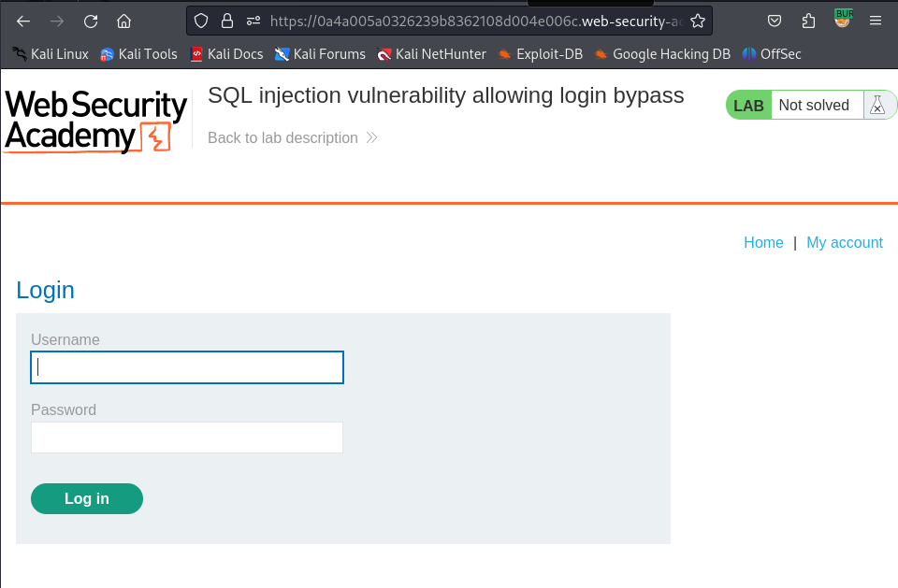Open the Exploit-DB bookmark
898x588 pixels.
541,54
